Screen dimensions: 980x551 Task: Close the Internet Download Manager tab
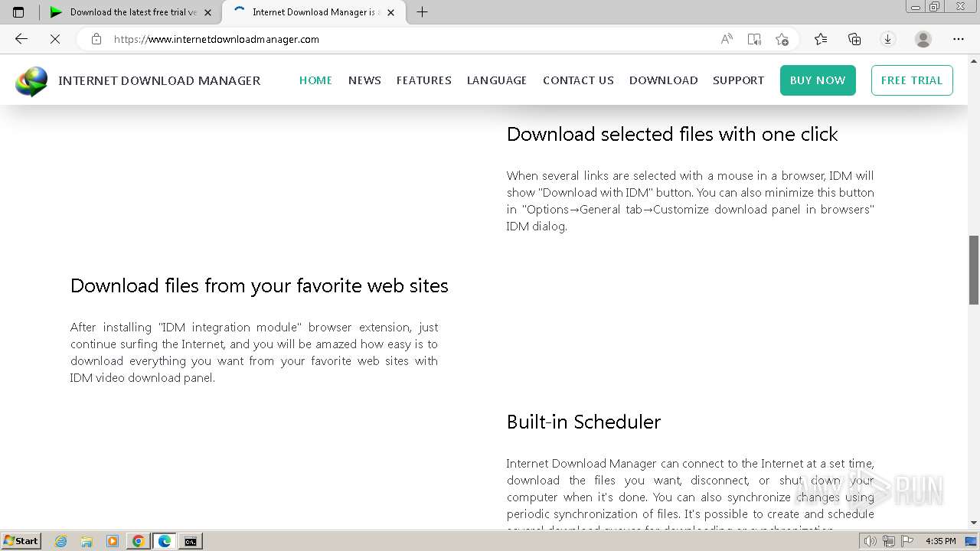[x=392, y=12]
